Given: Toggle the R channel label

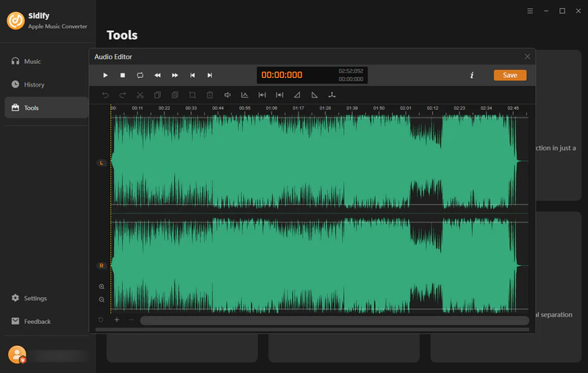Looking at the screenshot, I should pyautogui.click(x=101, y=266).
